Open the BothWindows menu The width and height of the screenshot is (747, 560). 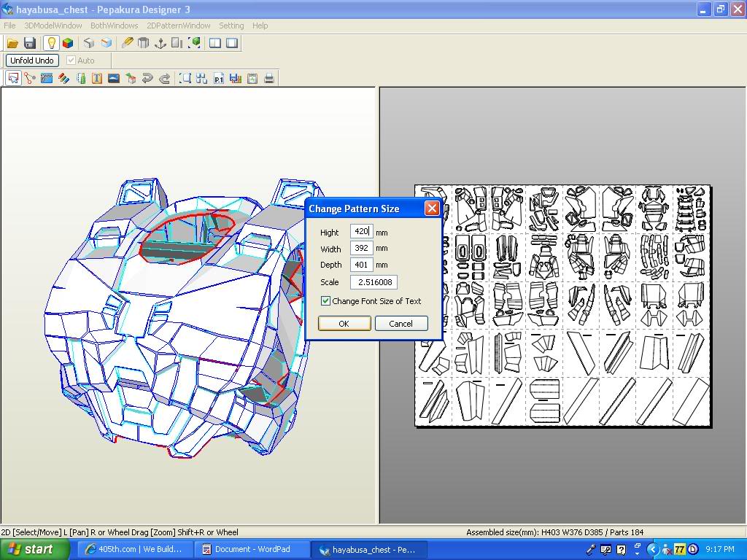115,26
